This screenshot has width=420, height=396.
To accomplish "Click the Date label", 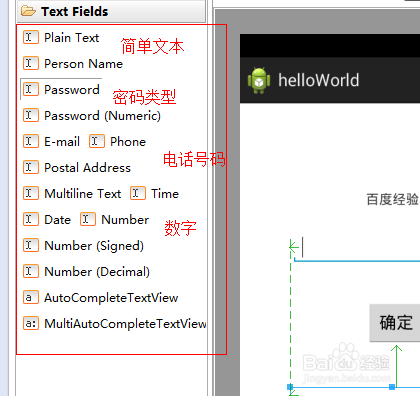I will (58, 220).
